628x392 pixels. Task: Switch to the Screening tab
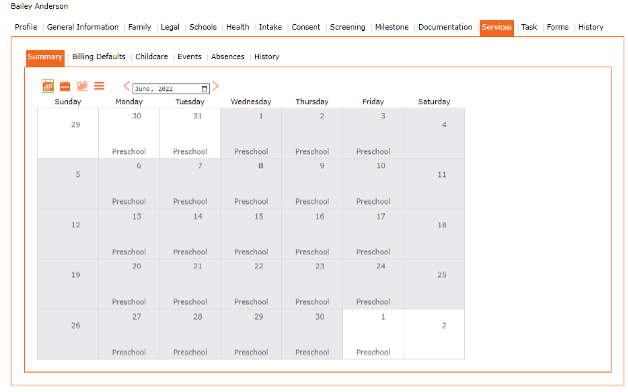[348, 27]
